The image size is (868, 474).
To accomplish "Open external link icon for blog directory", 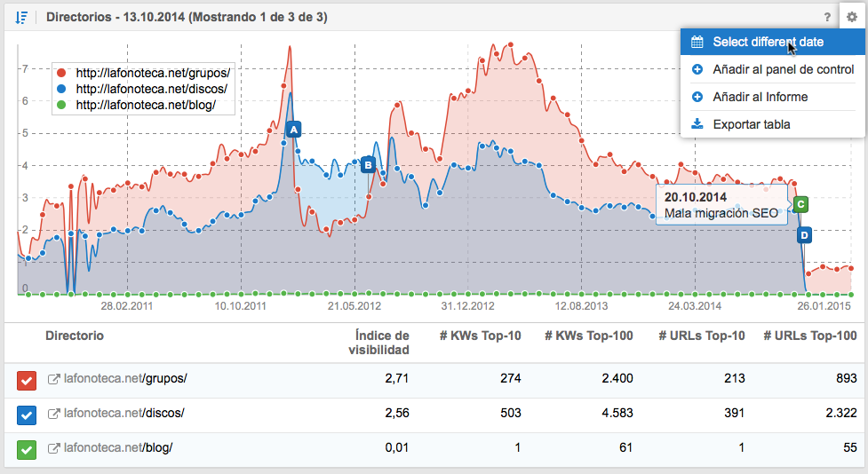I will [53, 449].
